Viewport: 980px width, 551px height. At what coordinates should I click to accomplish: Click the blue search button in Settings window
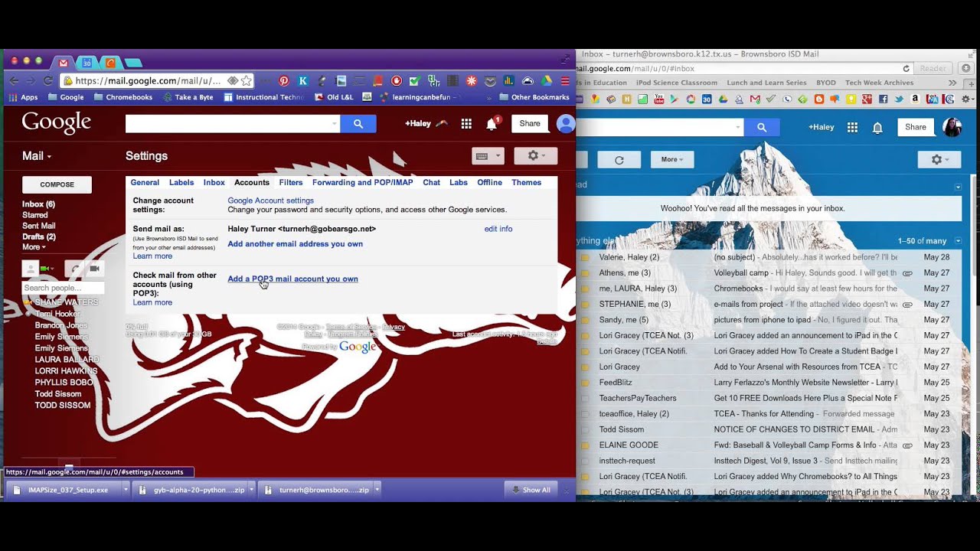(x=358, y=123)
